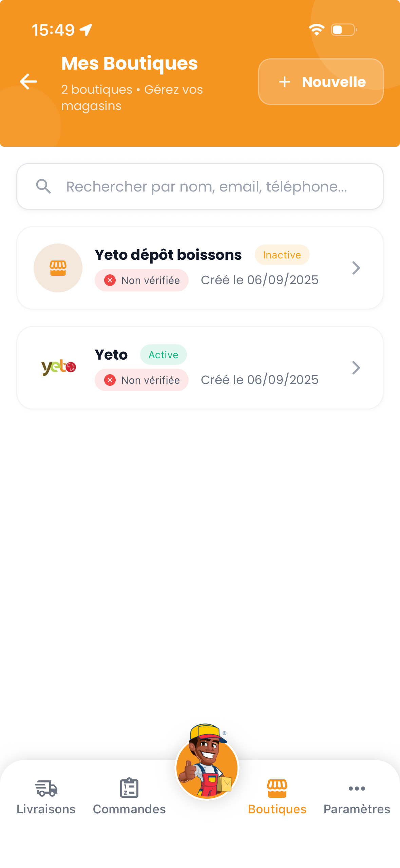The image size is (400, 868).
Task: Expand Yeto dépôt boissons chevron
Action: tap(356, 268)
